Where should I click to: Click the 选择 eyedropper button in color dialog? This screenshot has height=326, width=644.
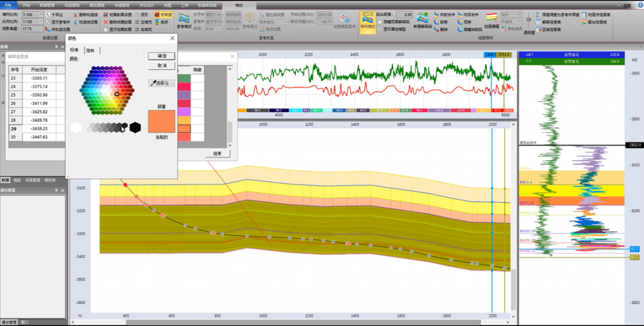point(162,83)
